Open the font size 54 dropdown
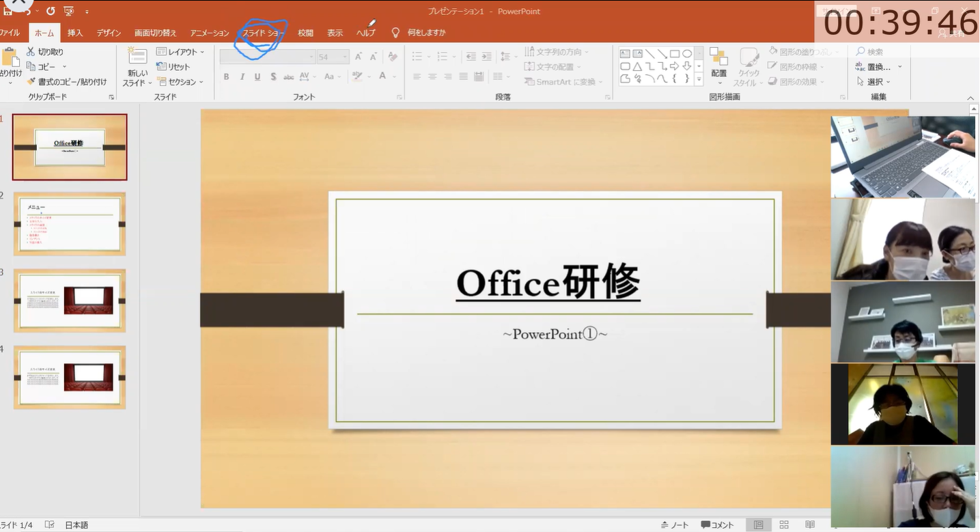Image resolution: width=980 pixels, height=532 pixels. pyautogui.click(x=333, y=57)
